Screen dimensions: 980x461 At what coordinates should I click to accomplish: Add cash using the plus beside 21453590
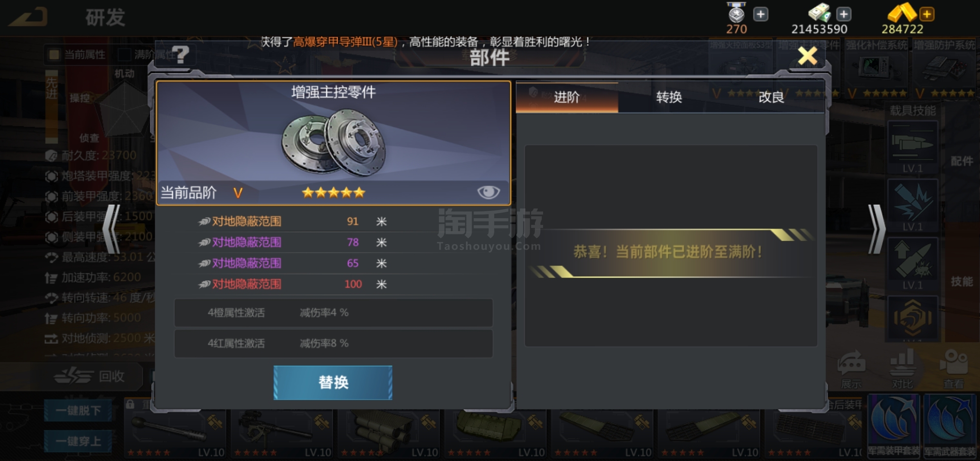point(843,14)
